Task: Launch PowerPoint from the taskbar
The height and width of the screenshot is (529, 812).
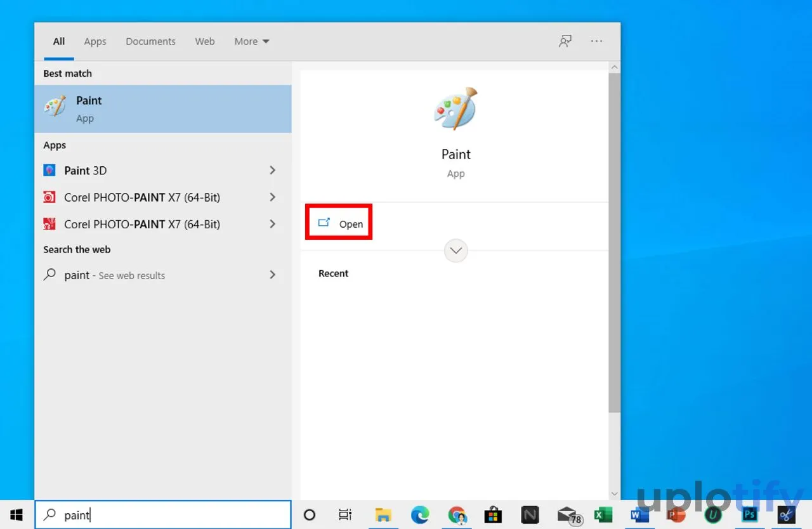Action: (x=676, y=515)
